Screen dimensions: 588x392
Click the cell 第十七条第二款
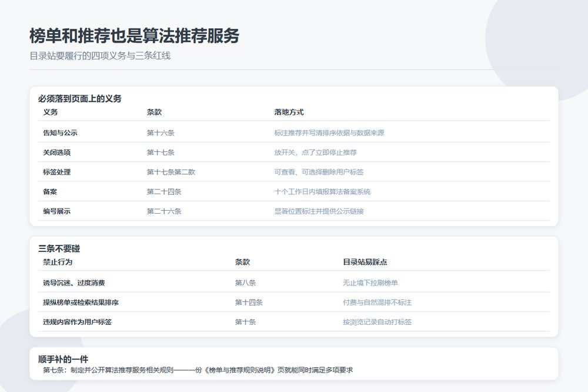click(171, 172)
